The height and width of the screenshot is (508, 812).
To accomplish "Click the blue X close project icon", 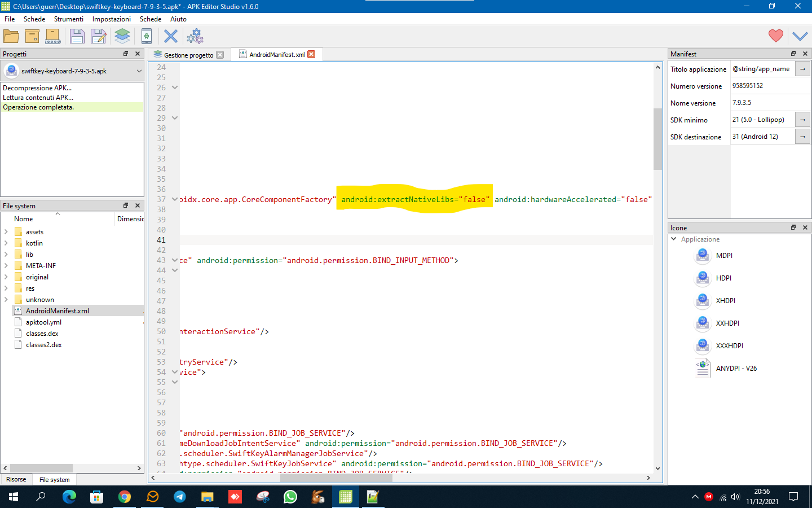I will (171, 36).
